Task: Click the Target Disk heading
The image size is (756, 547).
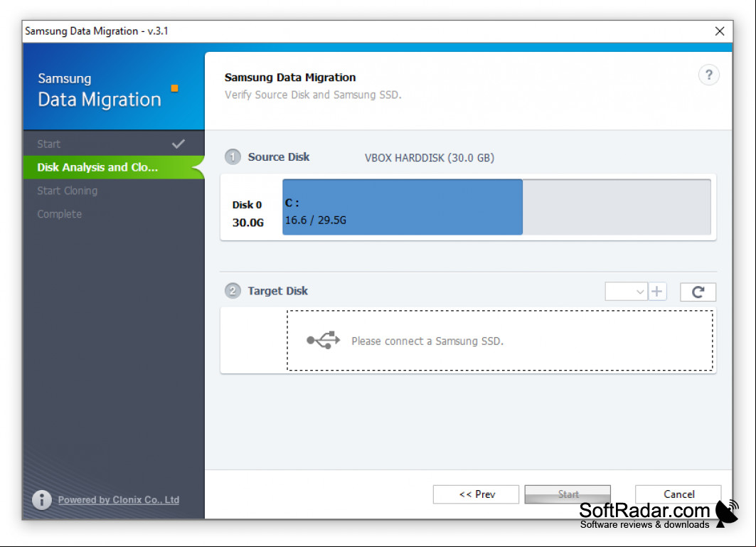Action: [277, 291]
